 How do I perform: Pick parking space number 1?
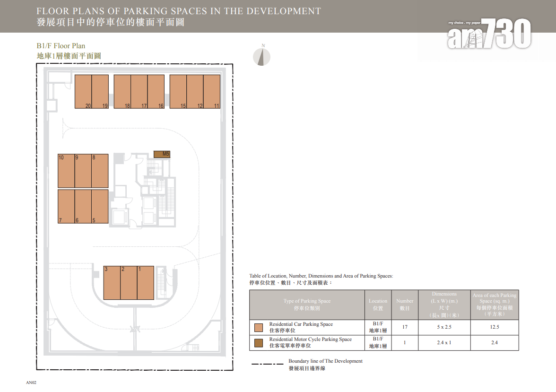[146, 283]
